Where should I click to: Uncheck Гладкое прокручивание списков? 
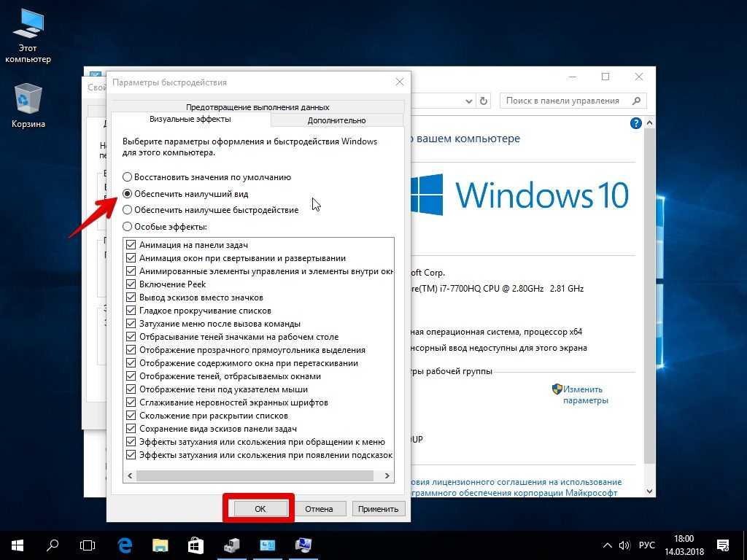(x=131, y=311)
